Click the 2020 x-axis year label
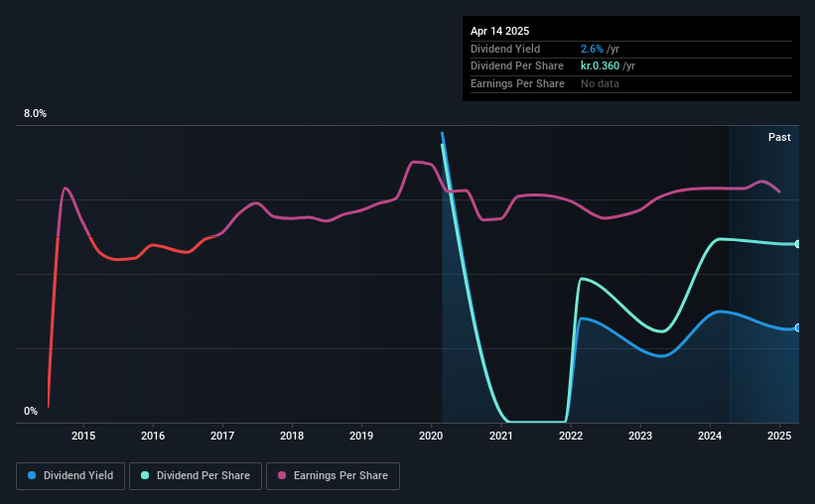The image size is (815, 504). pyautogui.click(x=431, y=436)
